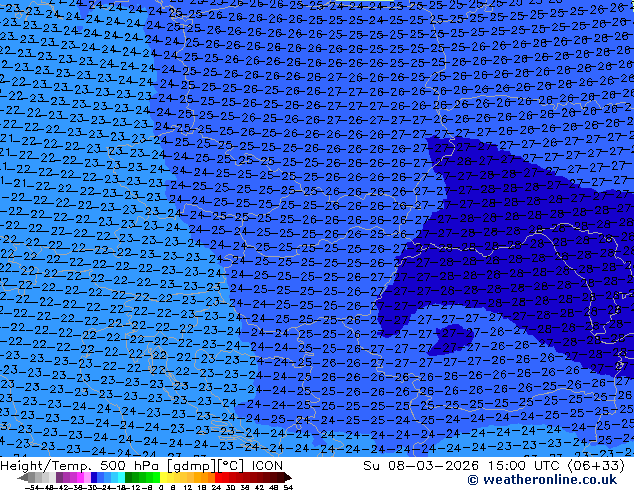The width and height of the screenshot is (634, 490).
Task: Click the red 24 swatch in the legend
Action: tap(218, 477)
